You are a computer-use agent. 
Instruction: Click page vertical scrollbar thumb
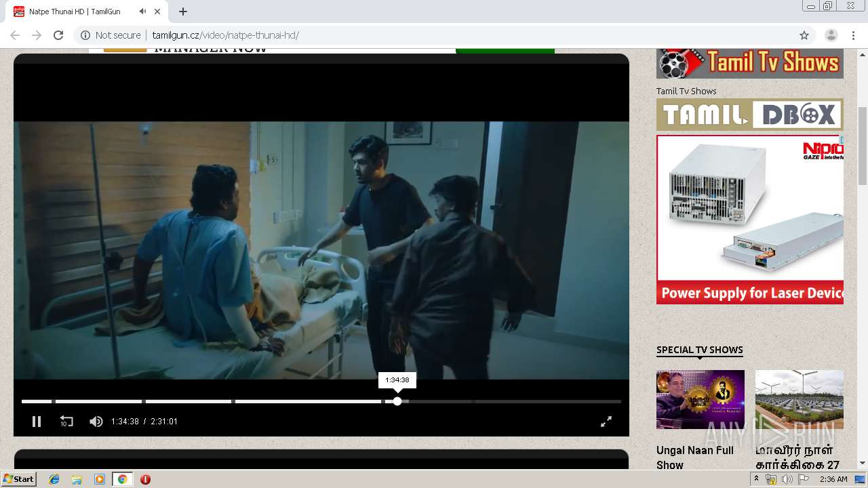863,146
